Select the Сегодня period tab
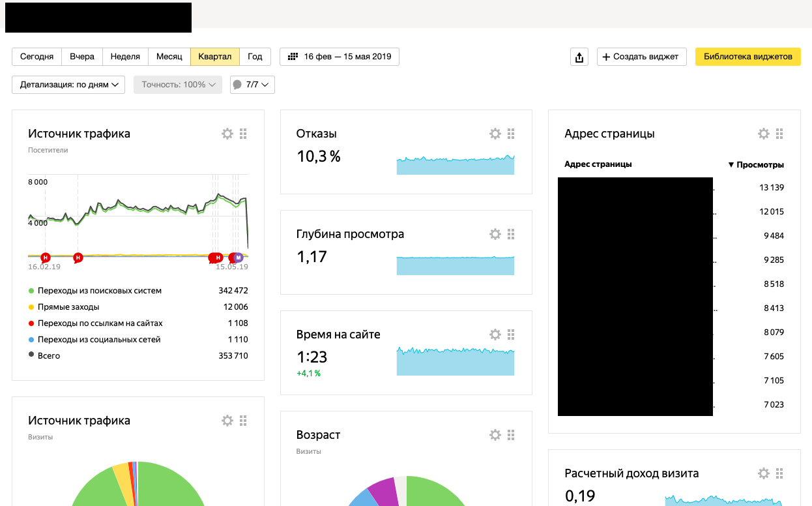The width and height of the screenshot is (812, 506). tap(37, 57)
